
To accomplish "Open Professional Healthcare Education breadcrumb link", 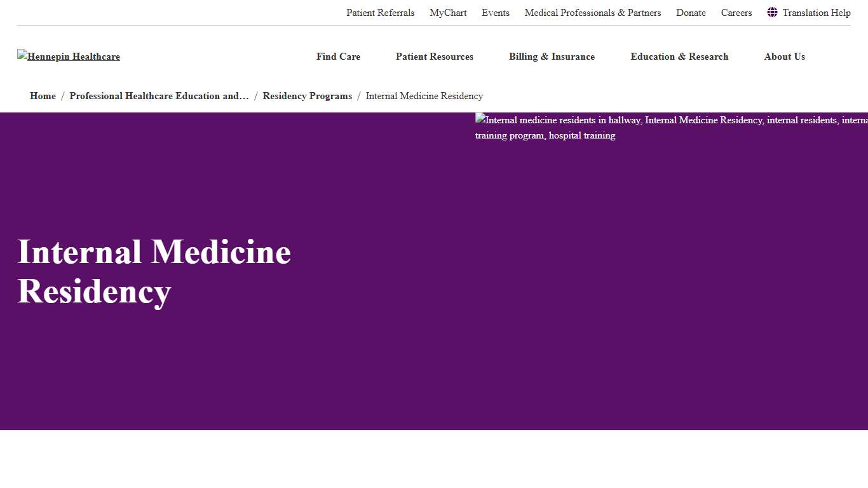I will coord(159,96).
